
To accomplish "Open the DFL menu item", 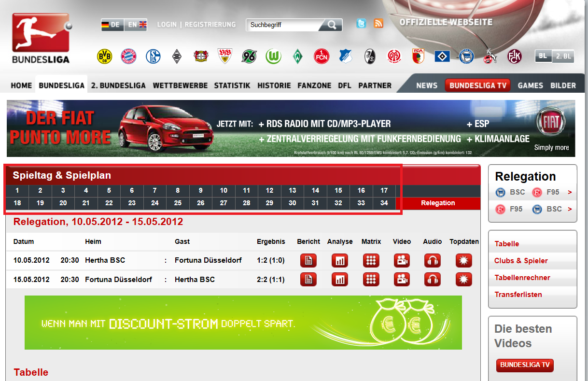I will tap(345, 85).
